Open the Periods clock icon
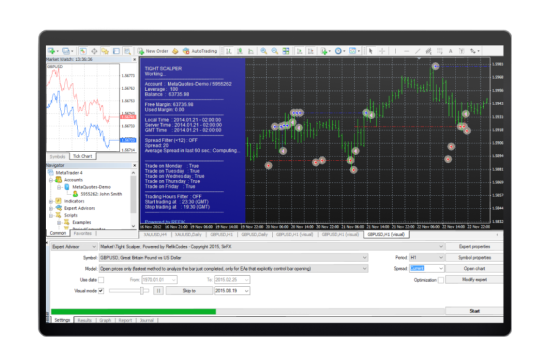Image resolution: width=547 pixels, height=361 pixels. 339,51
